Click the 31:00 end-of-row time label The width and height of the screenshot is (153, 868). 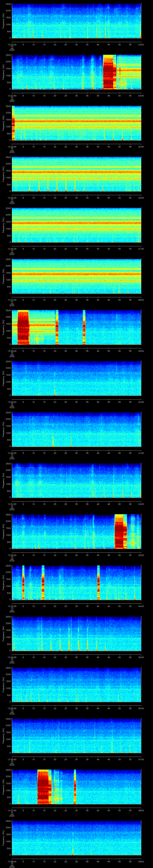141,453
